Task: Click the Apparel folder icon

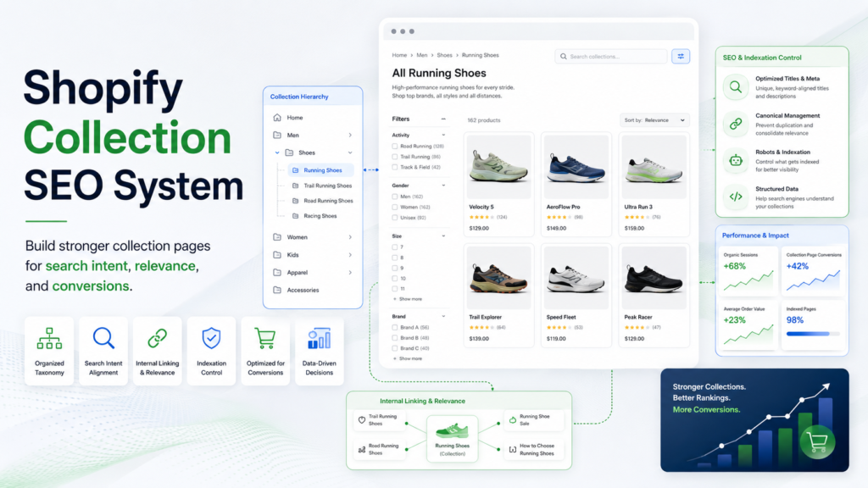Action: [x=277, y=272]
